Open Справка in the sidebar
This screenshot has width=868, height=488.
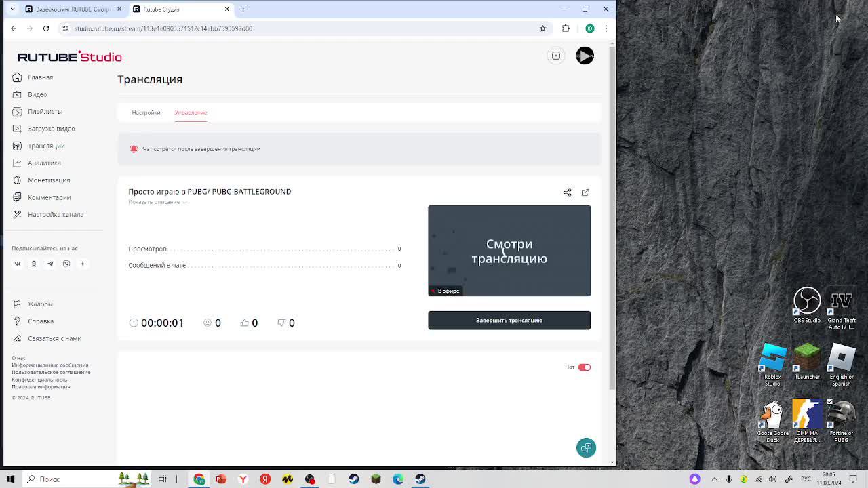tap(33, 321)
